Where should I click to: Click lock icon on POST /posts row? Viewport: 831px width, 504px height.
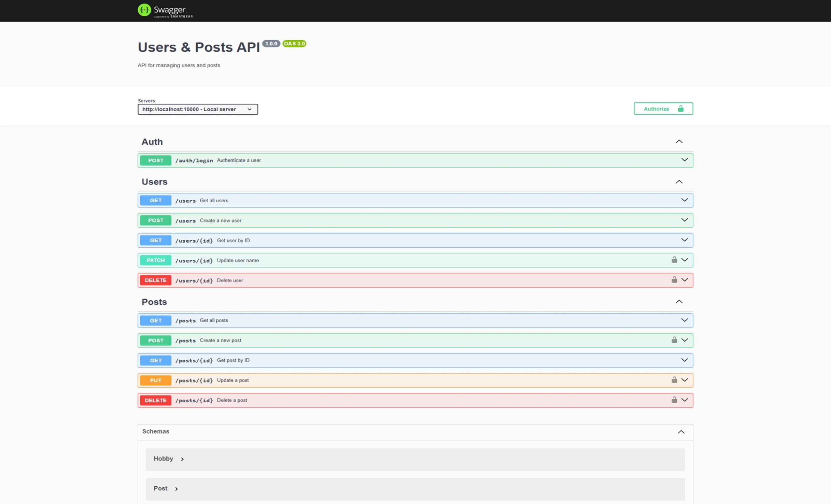point(674,340)
